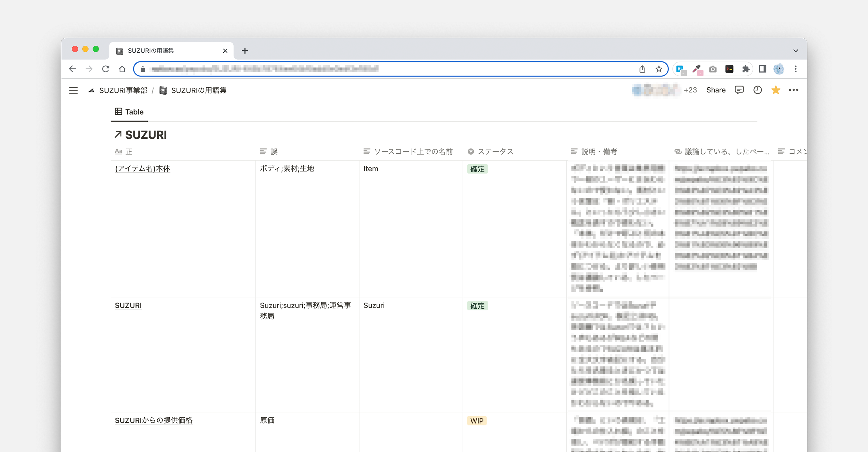Expand the tab search dropdown
Image resolution: width=868 pixels, height=452 pixels.
(x=796, y=51)
